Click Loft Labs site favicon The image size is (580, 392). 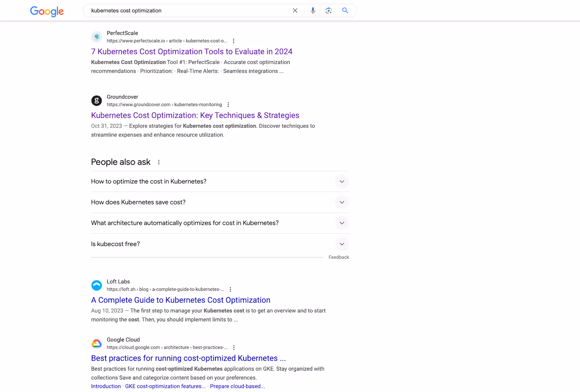(96, 285)
